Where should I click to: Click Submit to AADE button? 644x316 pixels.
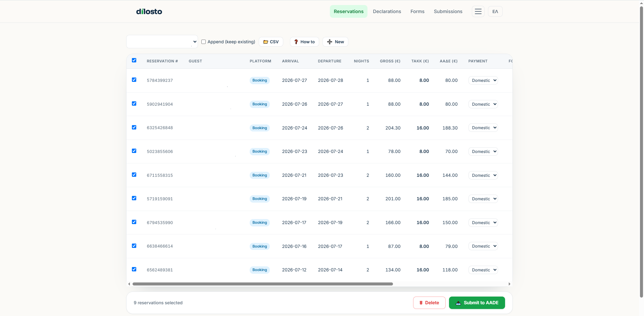coord(477,303)
